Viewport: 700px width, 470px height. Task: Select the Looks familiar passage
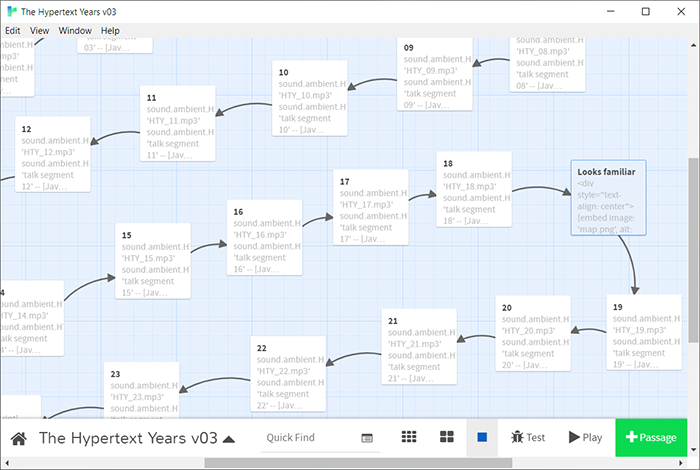point(608,198)
